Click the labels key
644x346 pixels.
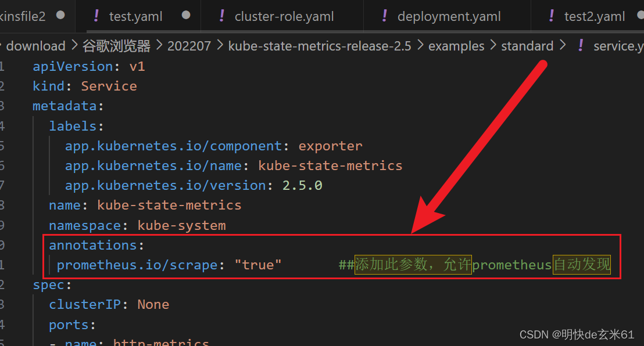point(73,126)
